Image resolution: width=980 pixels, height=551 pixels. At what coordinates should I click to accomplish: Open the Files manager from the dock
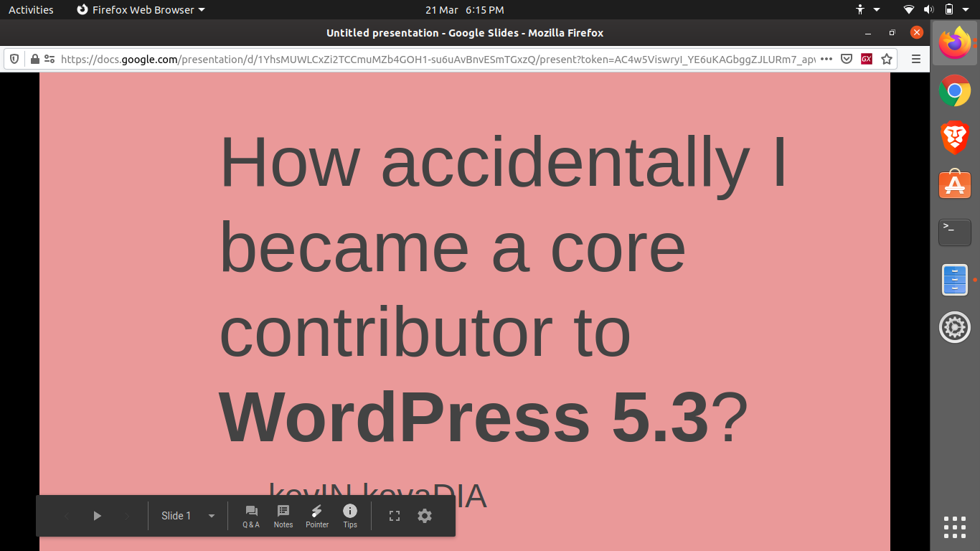point(955,280)
